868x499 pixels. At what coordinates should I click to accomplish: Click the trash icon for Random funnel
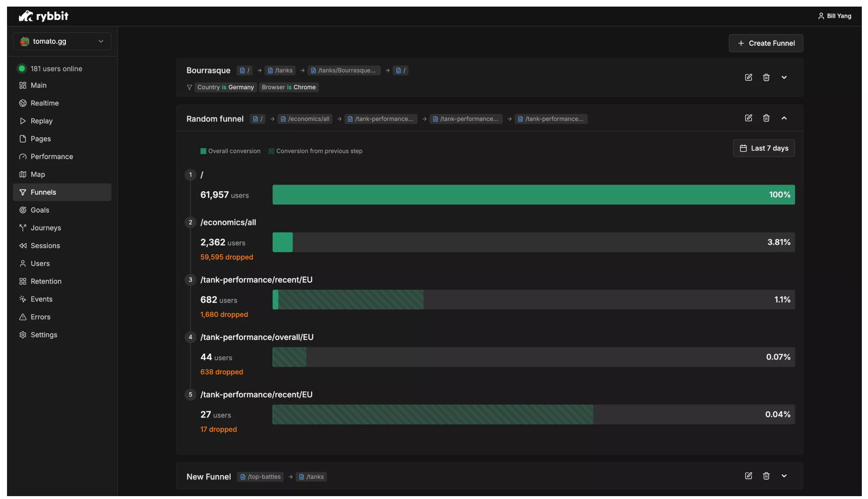coord(766,118)
